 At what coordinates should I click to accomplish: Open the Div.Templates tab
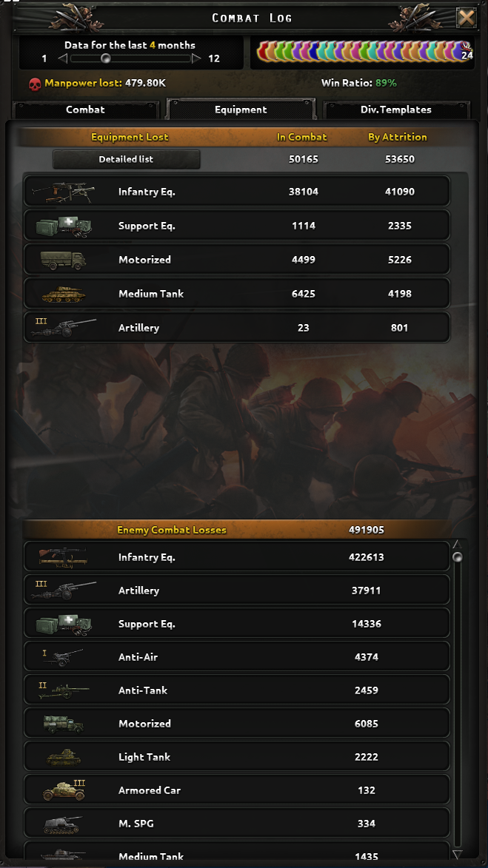coord(397,109)
